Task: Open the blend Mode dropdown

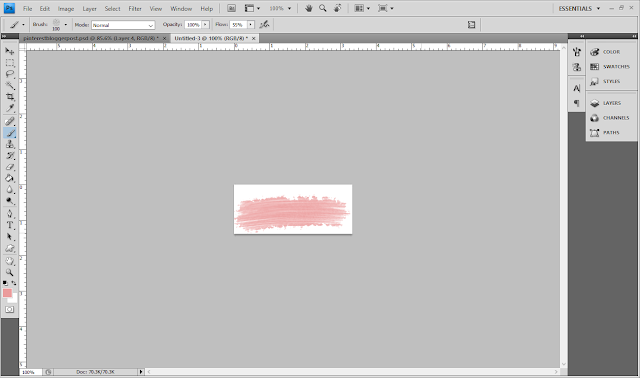Action: coord(123,25)
